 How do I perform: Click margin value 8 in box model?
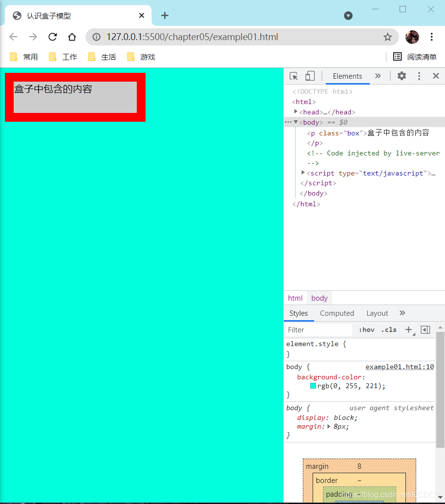pyautogui.click(x=359, y=466)
